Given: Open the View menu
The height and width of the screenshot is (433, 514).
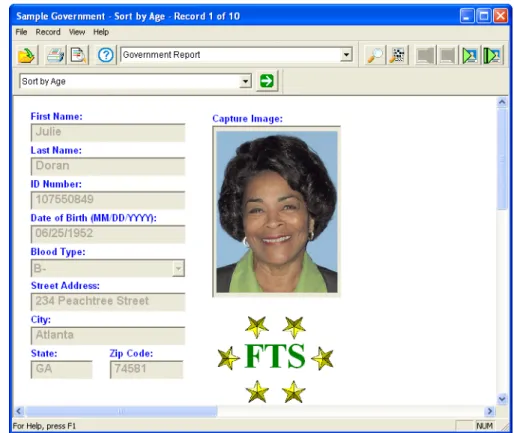Looking at the screenshot, I should pos(77,32).
